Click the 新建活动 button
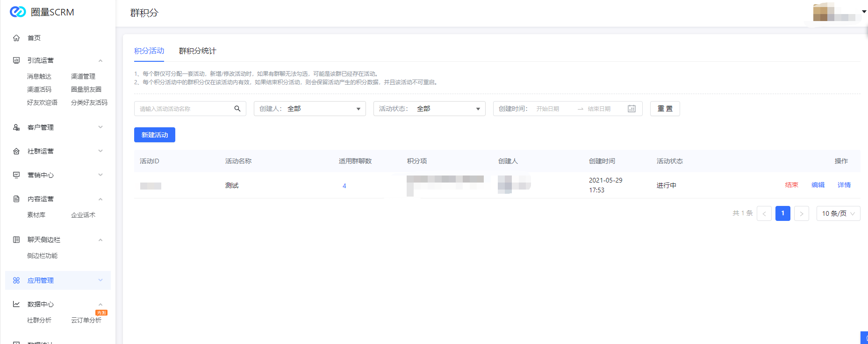 [x=154, y=135]
